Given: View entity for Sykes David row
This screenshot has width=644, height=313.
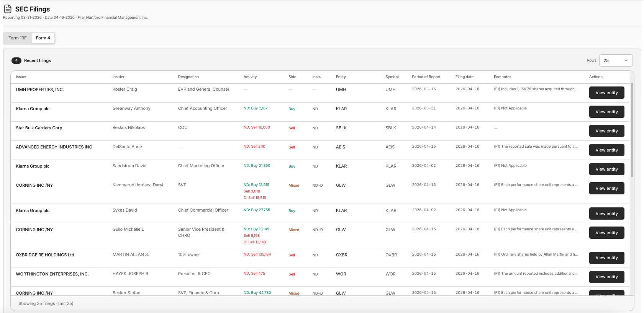Looking at the screenshot, I should point(606,214).
